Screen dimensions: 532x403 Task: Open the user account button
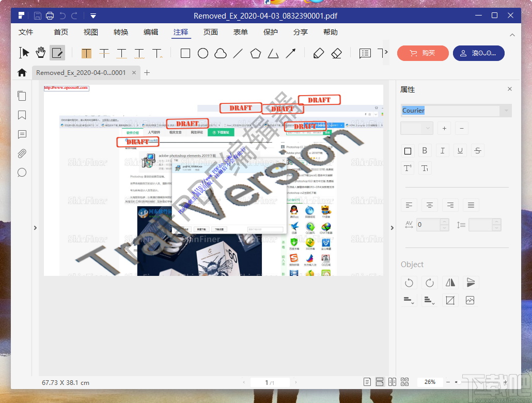(478, 53)
